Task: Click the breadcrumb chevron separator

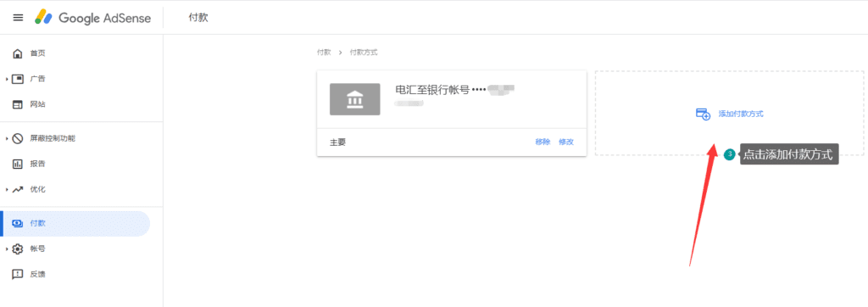Action: (340, 53)
